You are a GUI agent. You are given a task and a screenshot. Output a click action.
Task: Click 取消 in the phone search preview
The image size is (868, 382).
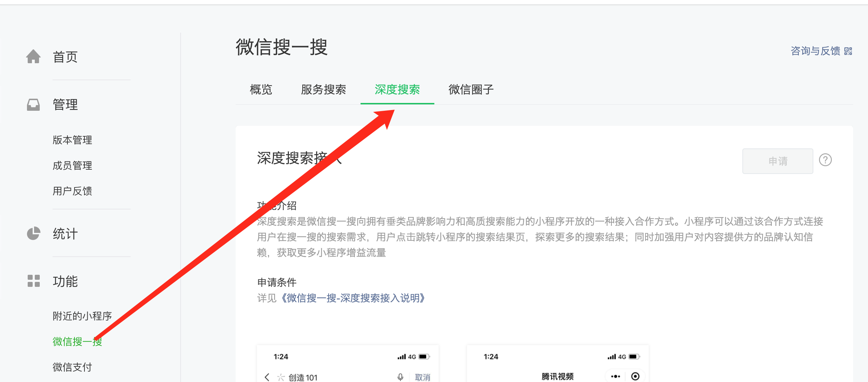coord(423,377)
